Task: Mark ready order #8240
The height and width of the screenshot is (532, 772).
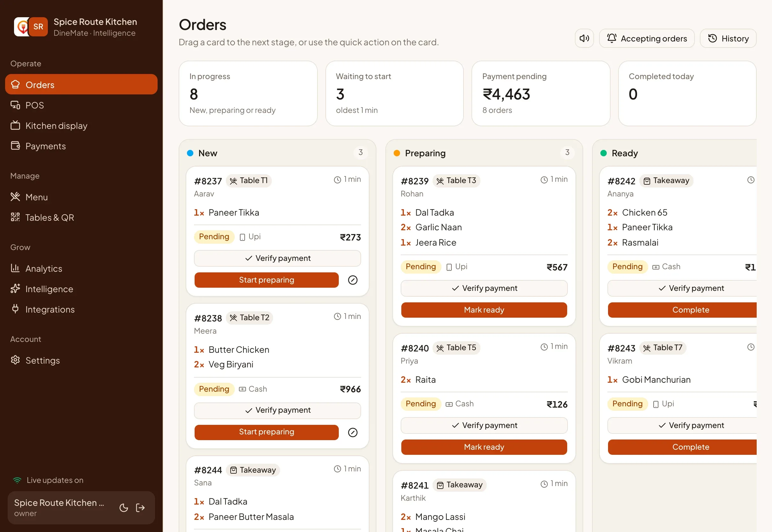Action: coord(484,447)
